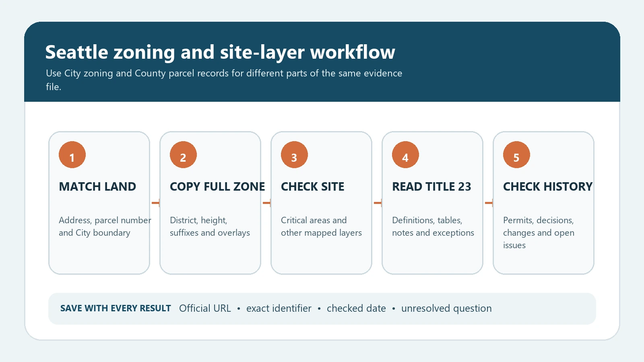Select the READ TITLE 23 heading
This screenshot has height=362, width=644.
431,187
